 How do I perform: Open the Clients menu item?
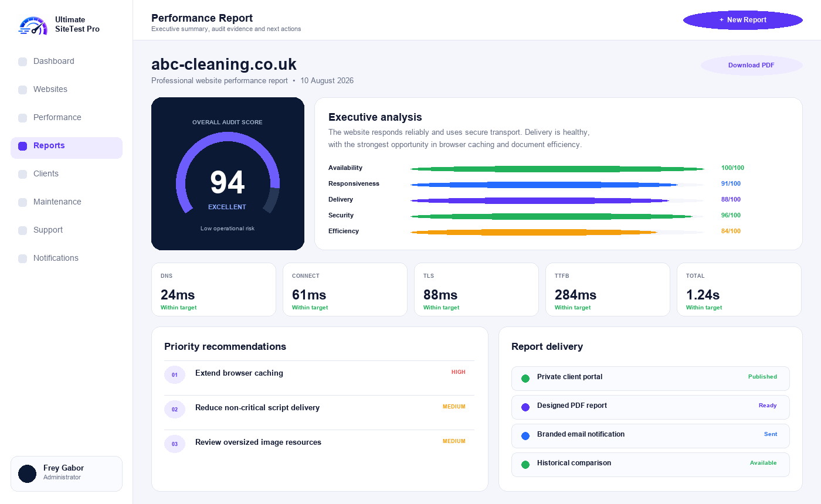click(66, 173)
